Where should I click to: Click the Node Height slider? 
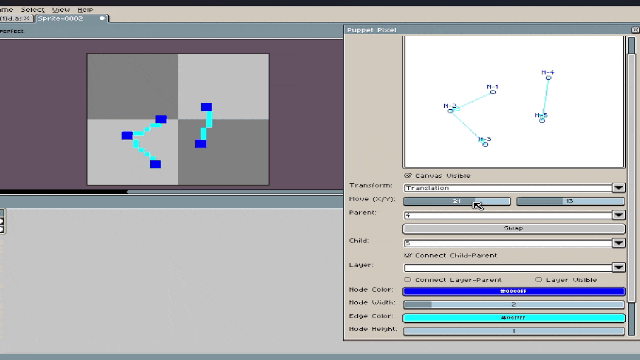coord(514,331)
